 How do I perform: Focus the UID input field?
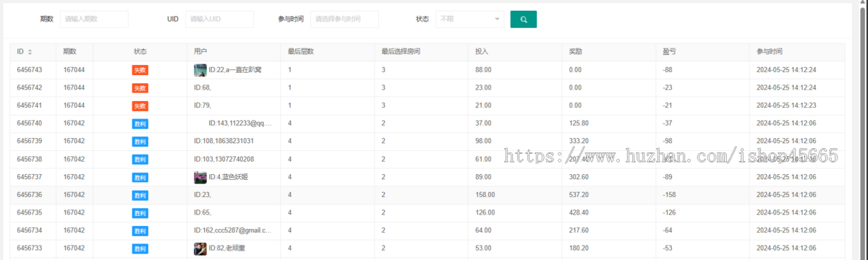[x=220, y=19]
